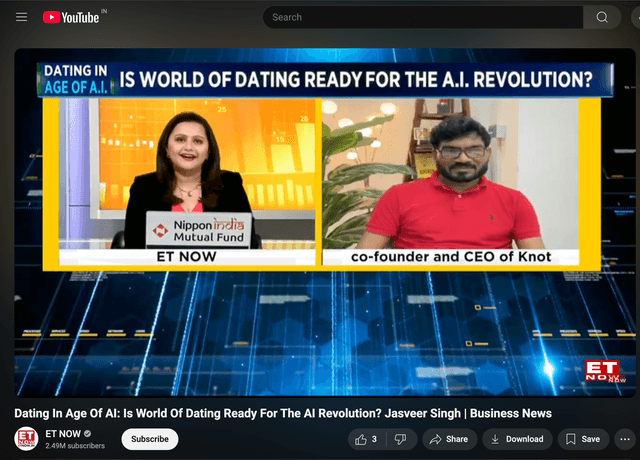
Task: Subscribe to the ET NOW channel
Action: point(150,439)
